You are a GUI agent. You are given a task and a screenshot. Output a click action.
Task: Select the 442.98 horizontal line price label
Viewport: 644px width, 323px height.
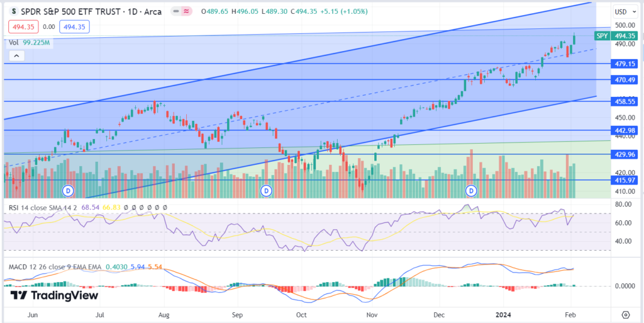[x=625, y=130]
